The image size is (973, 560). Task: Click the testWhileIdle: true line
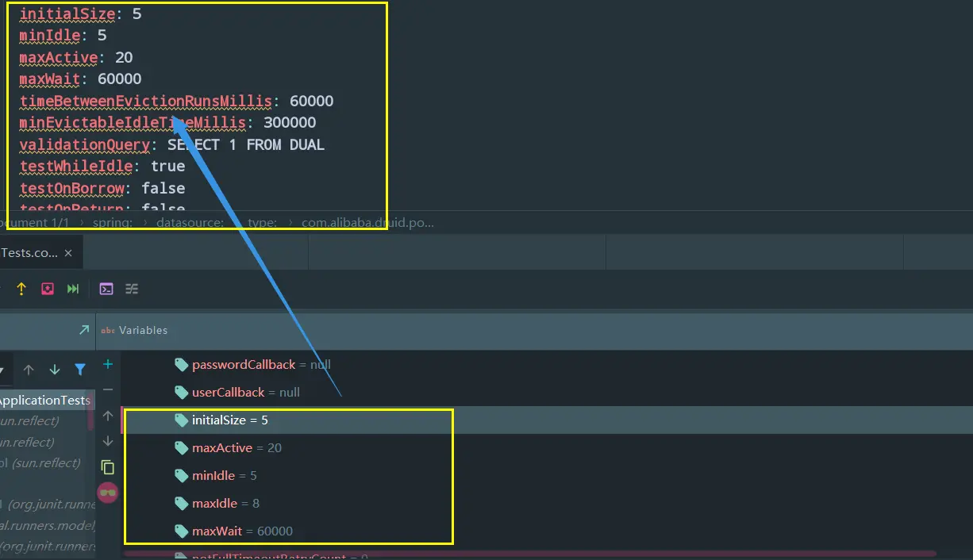[x=102, y=166]
